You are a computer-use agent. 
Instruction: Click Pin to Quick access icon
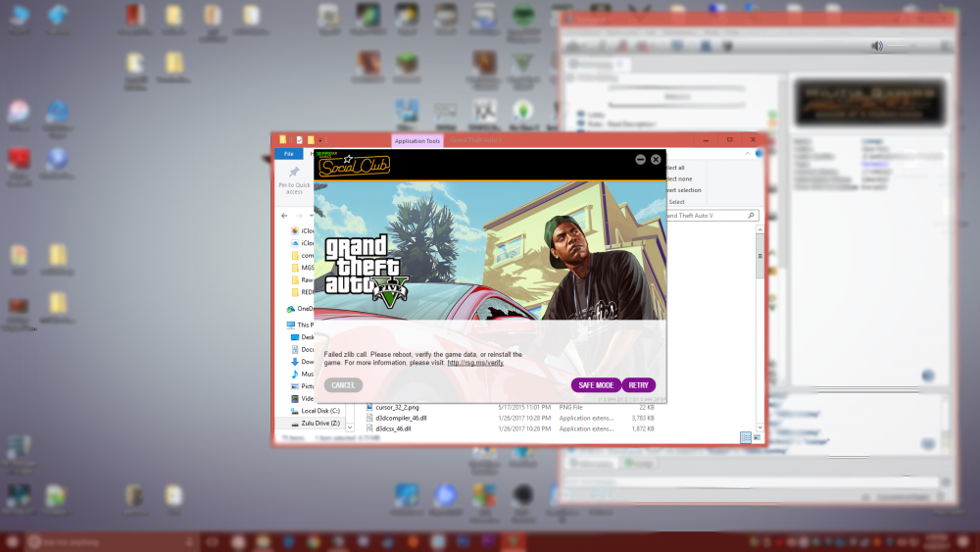point(293,174)
